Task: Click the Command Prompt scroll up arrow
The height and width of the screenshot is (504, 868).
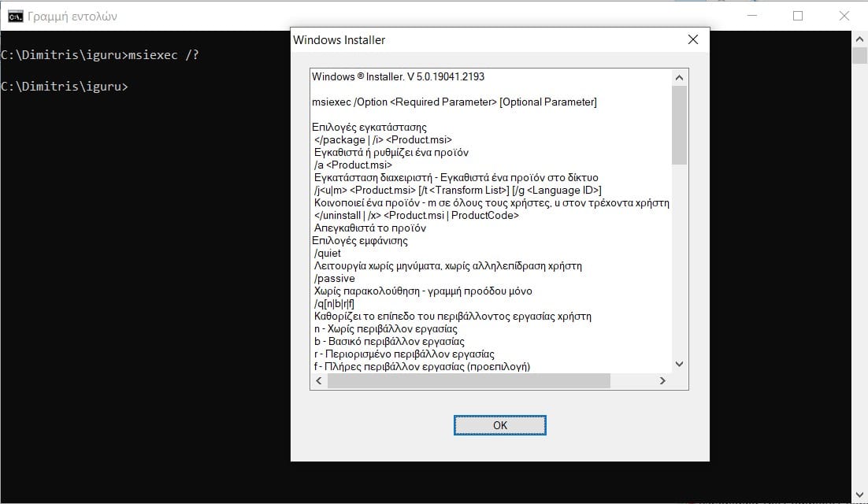Action: click(x=859, y=39)
